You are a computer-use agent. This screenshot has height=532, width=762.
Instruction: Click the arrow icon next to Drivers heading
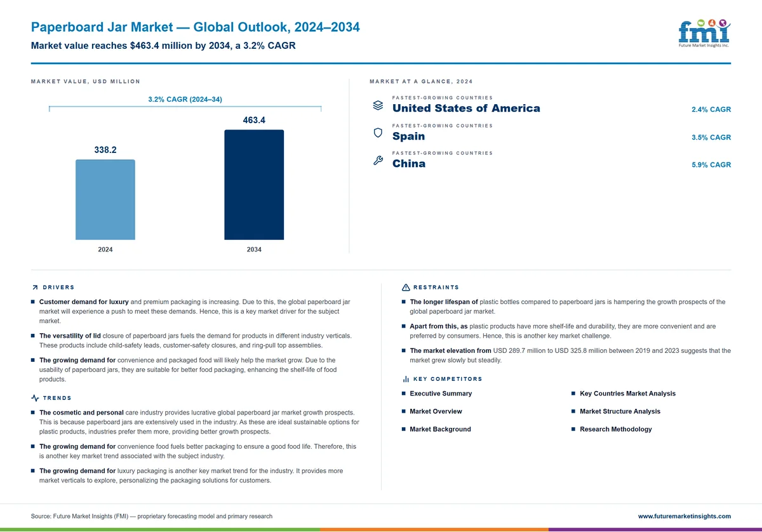click(x=34, y=288)
